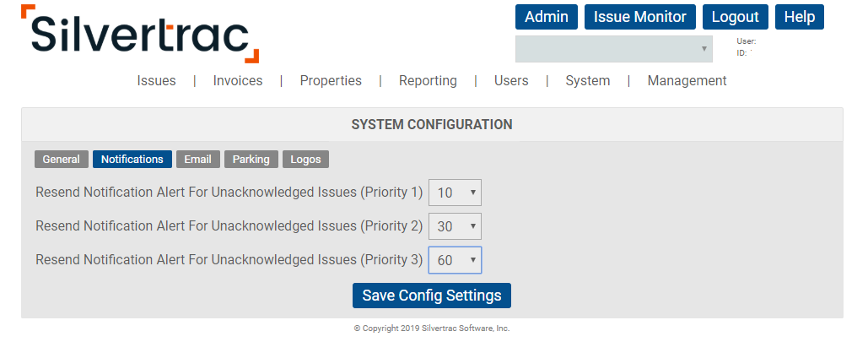Log out using the Logout button
The width and height of the screenshot is (868, 342).
[735, 17]
